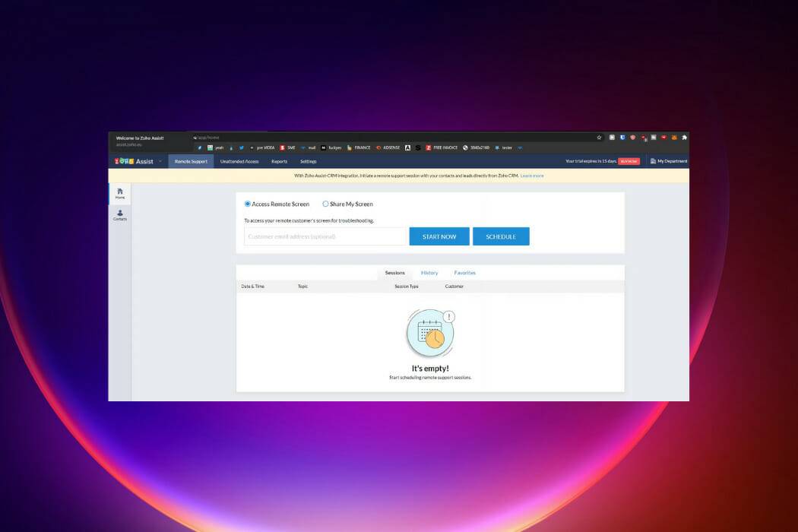Open the Learn more link in the banner
Viewport: 798px width, 532px height.
tap(531, 176)
